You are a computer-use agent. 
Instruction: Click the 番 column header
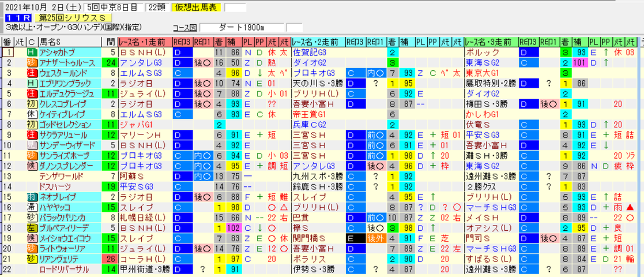click(7, 42)
